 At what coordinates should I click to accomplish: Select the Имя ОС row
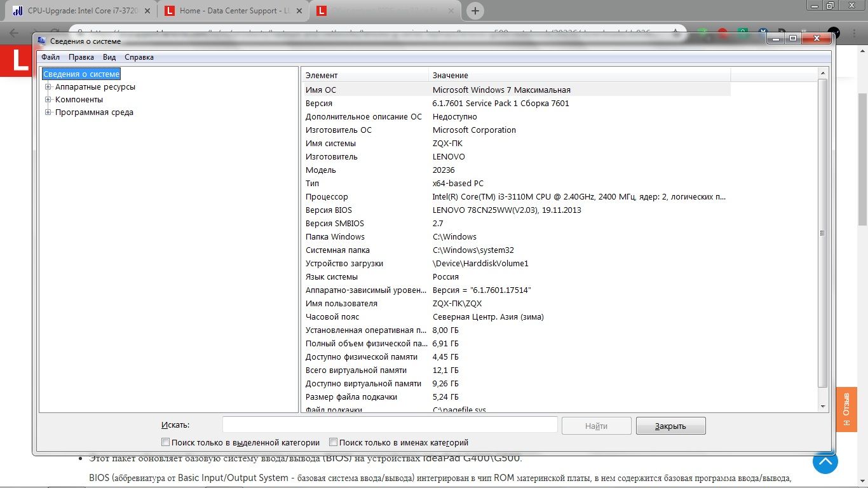coord(515,90)
